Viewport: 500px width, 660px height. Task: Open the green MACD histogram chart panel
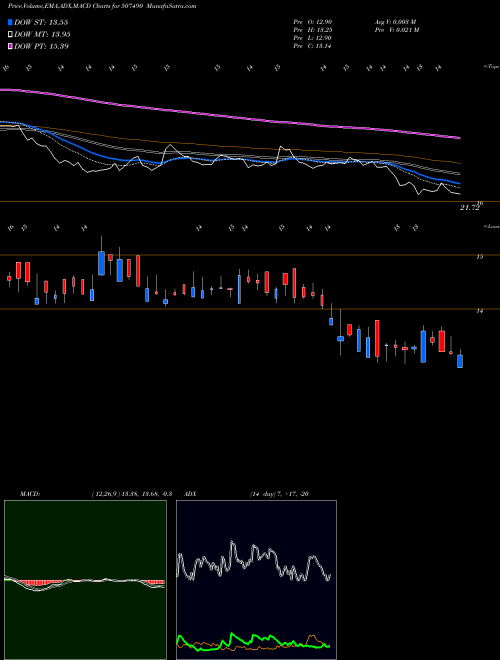(85, 580)
